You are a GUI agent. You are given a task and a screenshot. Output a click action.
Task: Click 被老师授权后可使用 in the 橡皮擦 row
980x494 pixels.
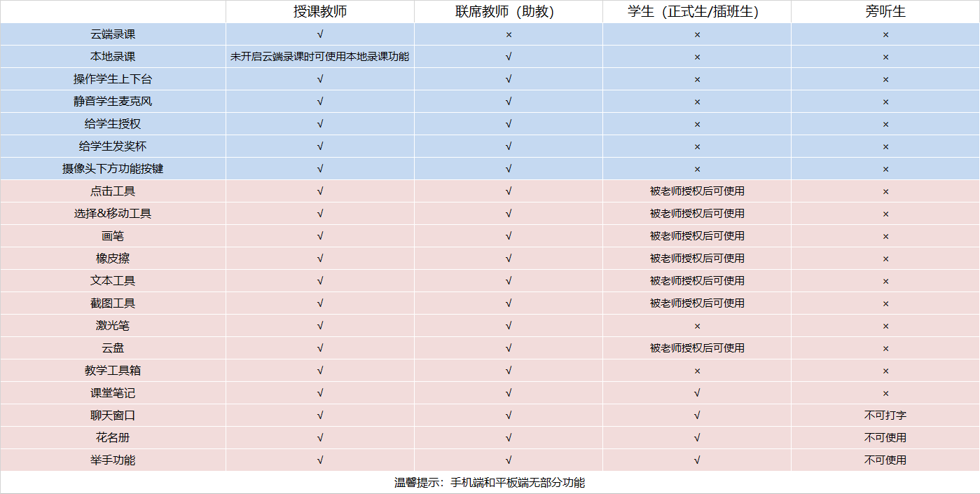(697, 259)
